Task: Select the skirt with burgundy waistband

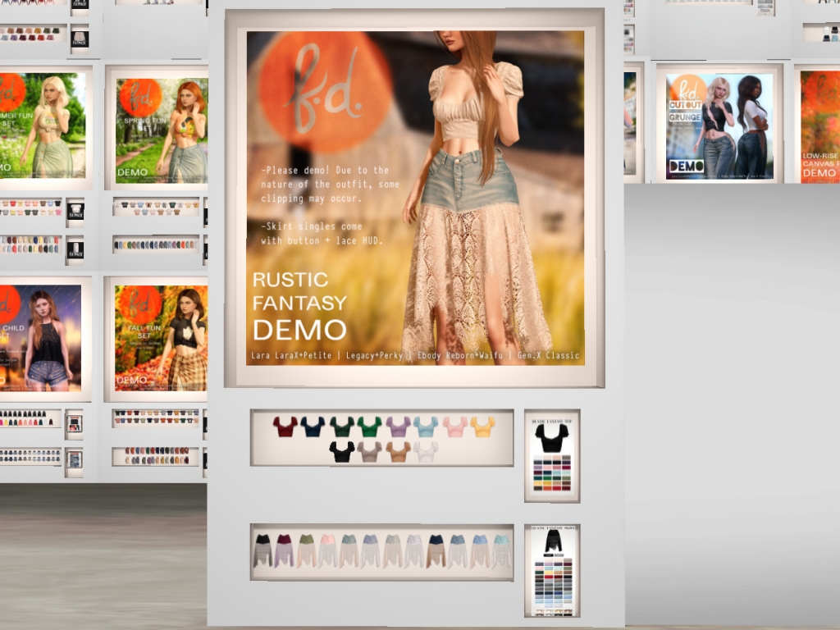Action: (x=284, y=550)
